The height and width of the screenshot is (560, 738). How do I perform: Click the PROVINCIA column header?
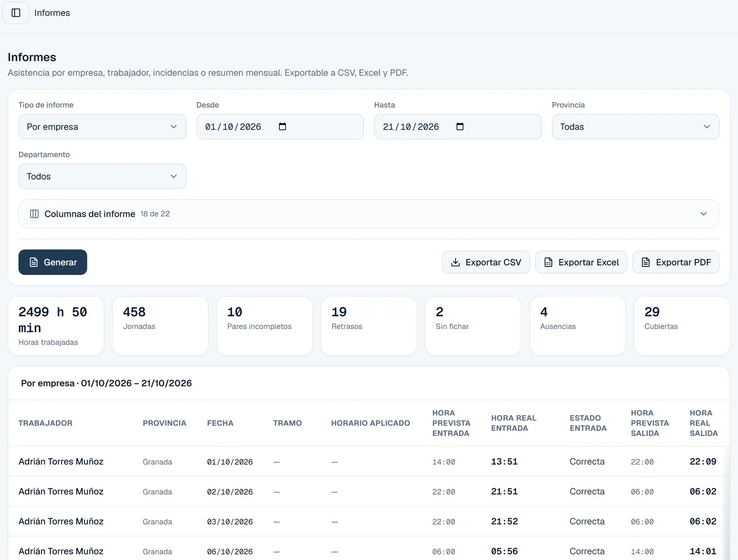point(164,423)
